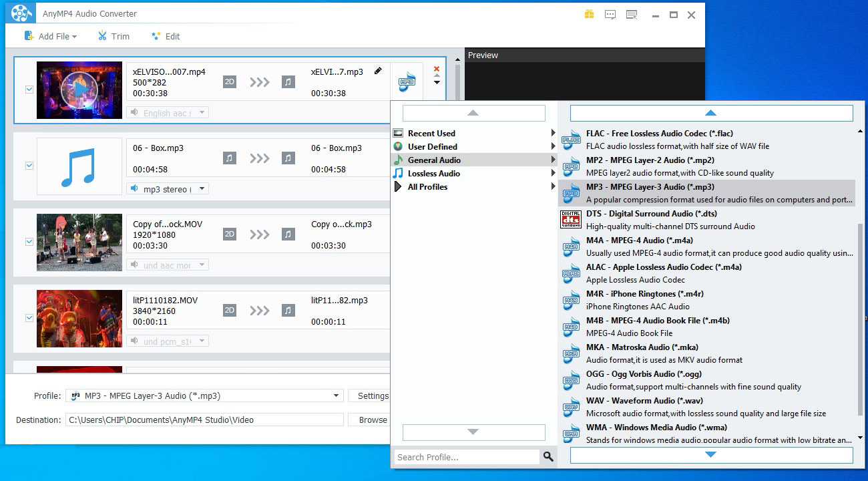Toggle checkbox for Copy of...ock.MOV
This screenshot has height=481, width=868.
[29, 242]
